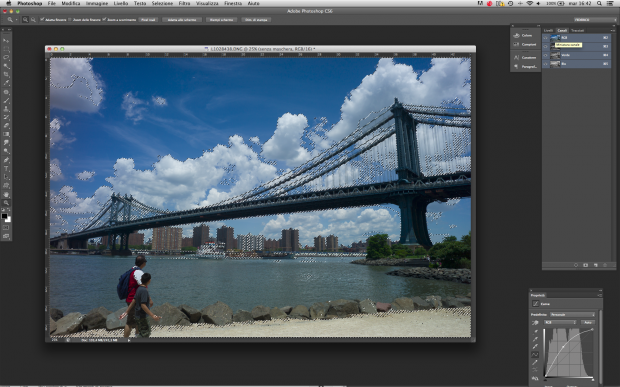The height and width of the screenshot is (387, 620).
Task: Toggle the second checkbox in the zoom options bar
Action: (x=70, y=19)
